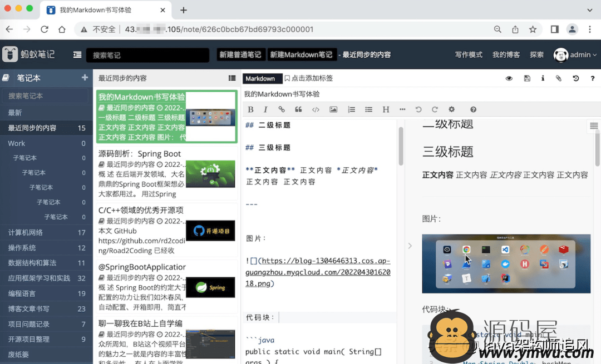Go to 我的博客
Screen dimensions: 601x364
pos(506,54)
